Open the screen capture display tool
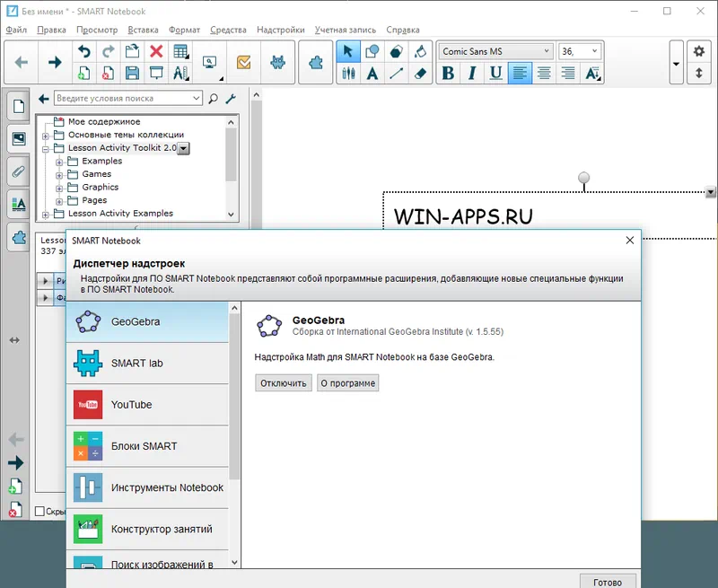 210,62
